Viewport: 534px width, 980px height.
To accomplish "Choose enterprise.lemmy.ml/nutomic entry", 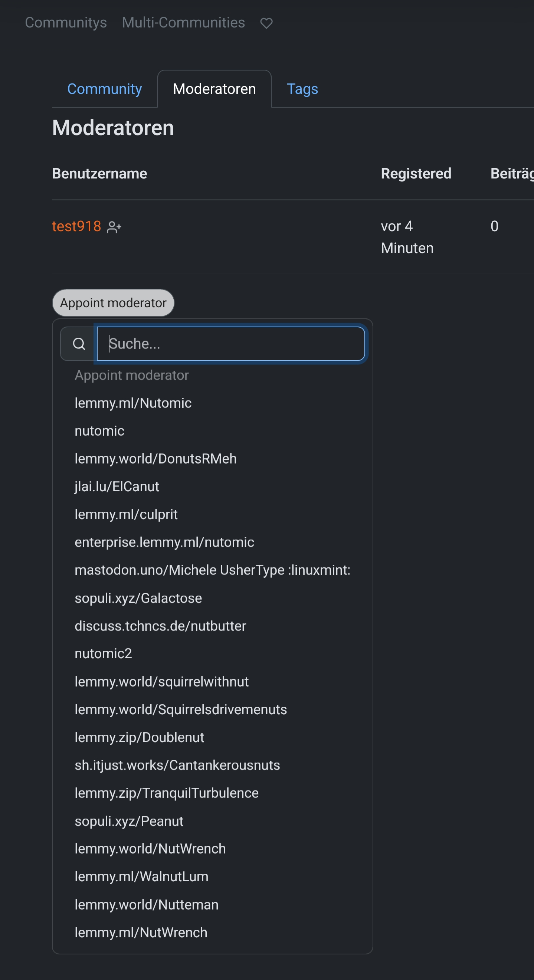I will (x=164, y=542).
